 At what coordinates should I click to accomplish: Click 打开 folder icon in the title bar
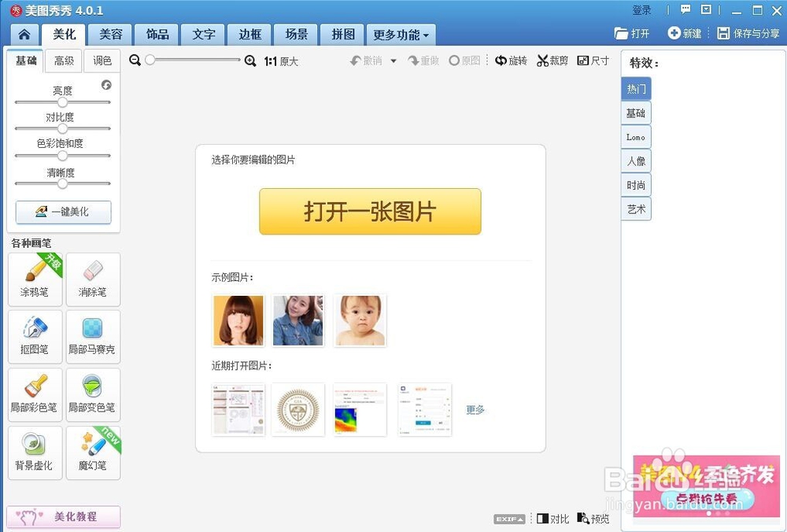pyautogui.click(x=631, y=34)
